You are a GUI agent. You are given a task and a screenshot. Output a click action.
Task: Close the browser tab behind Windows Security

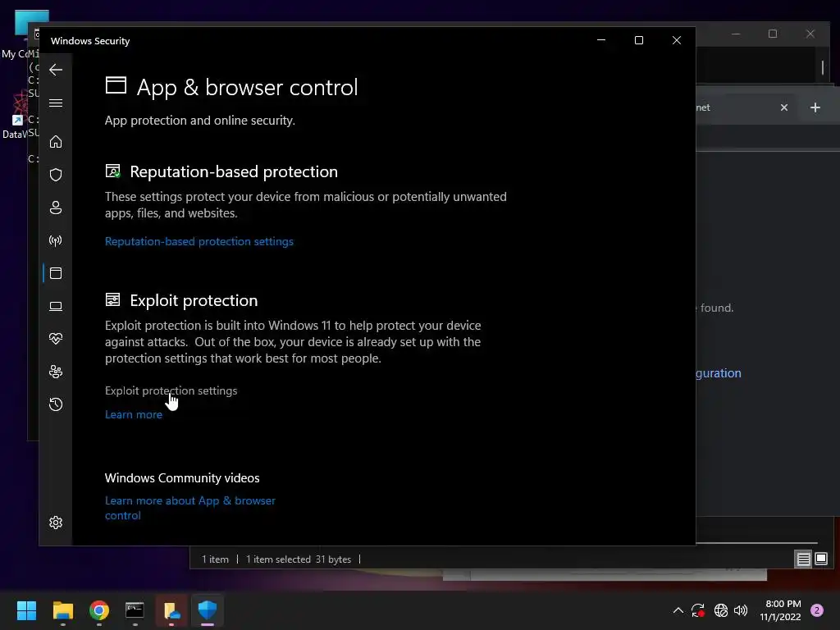(x=783, y=107)
